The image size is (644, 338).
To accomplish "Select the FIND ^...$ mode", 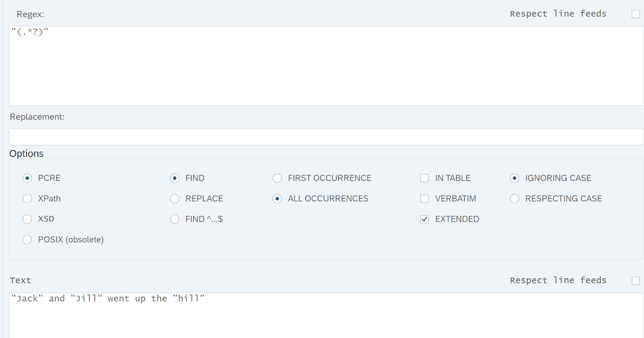I will pos(174,218).
